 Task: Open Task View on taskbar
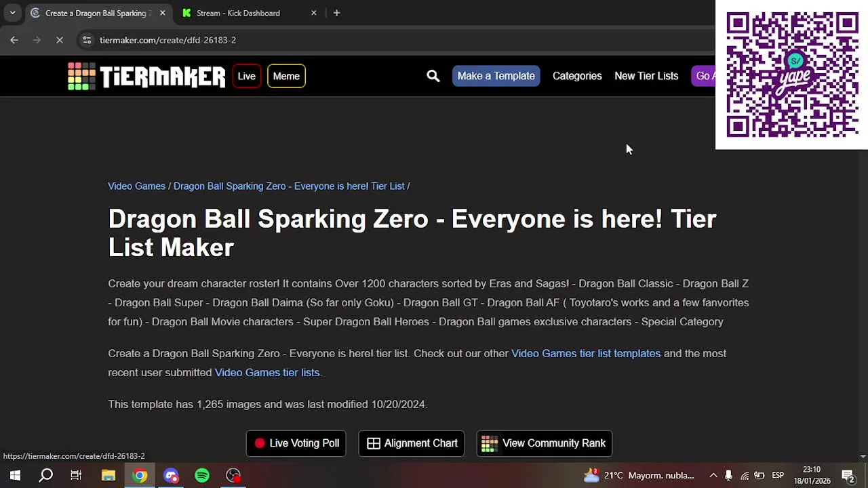pos(76,475)
